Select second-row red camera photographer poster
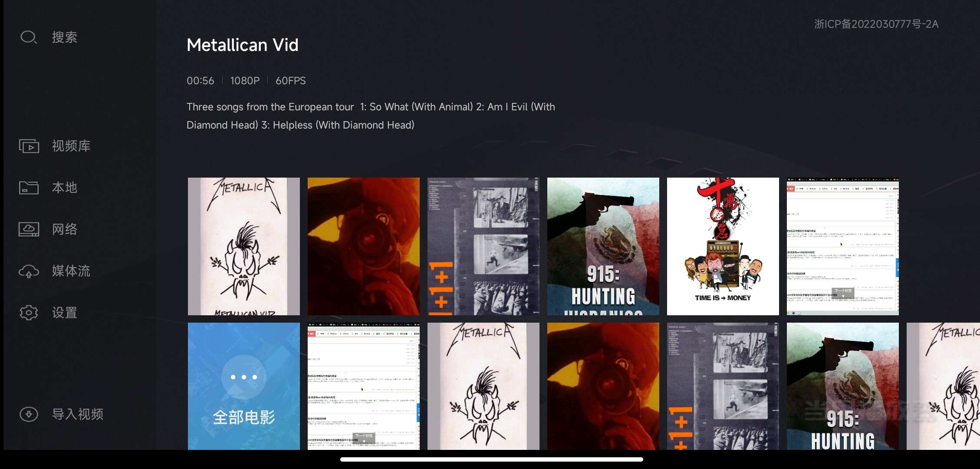980x469 pixels. tap(603, 386)
